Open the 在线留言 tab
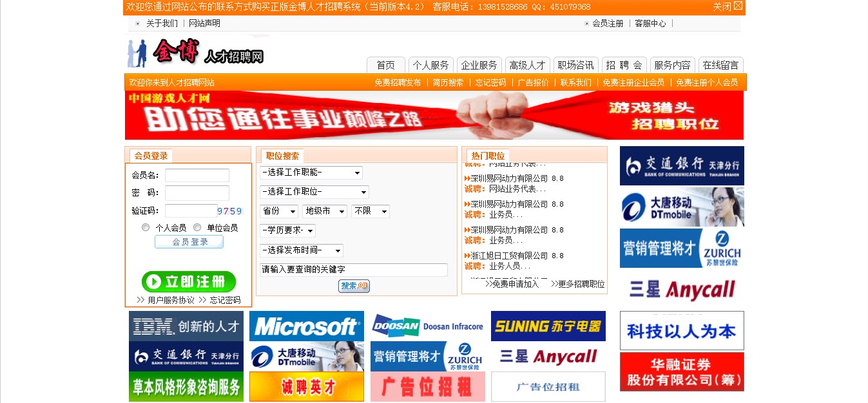Viewport: 868px width, 403px height. (721, 65)
